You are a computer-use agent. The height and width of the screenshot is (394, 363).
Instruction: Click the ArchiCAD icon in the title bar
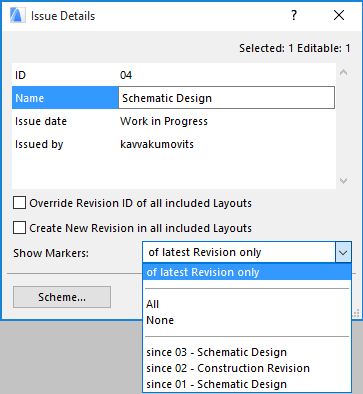point(17,16)
